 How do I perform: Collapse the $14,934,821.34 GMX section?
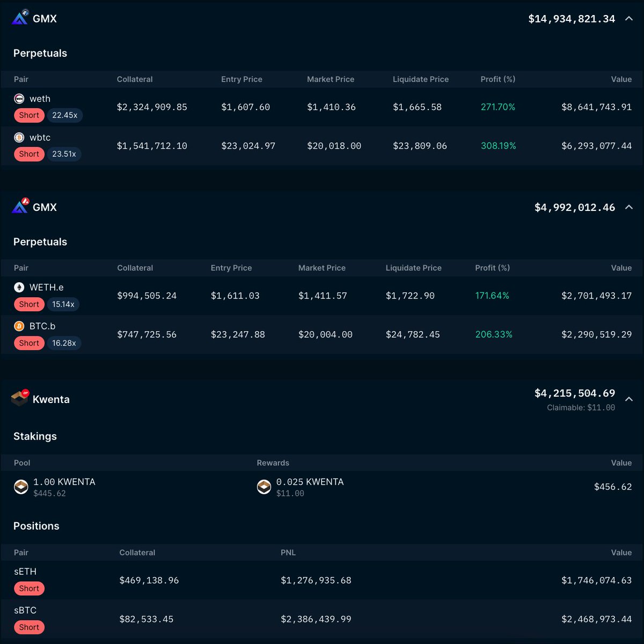629,18
